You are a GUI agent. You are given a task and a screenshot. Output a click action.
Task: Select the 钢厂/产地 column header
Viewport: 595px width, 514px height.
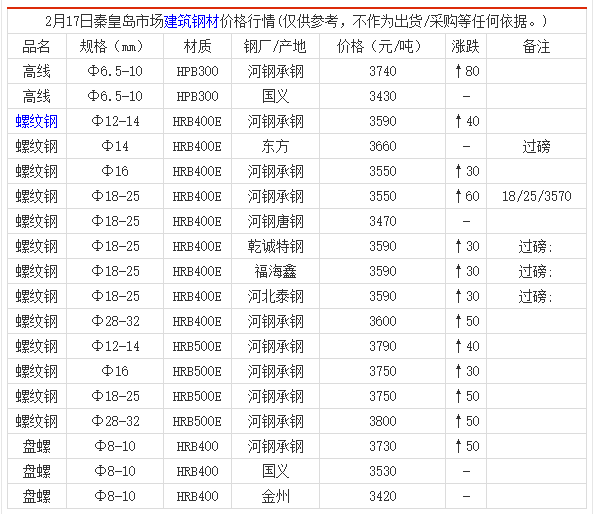tap(275, 46)
